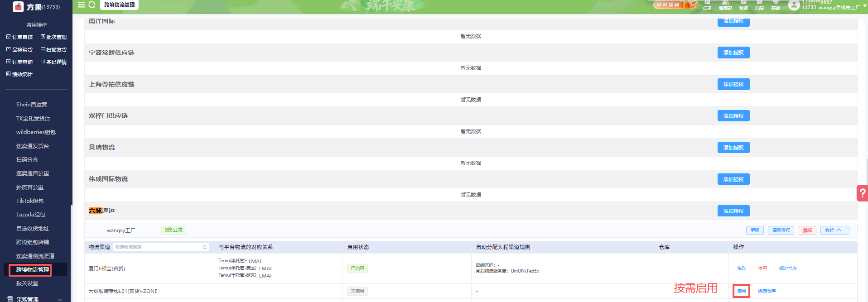This screenshot has height=302, width=868.
Task: Click 修改 for 厦门E邮宝(普货)
Action: [742, 268]
